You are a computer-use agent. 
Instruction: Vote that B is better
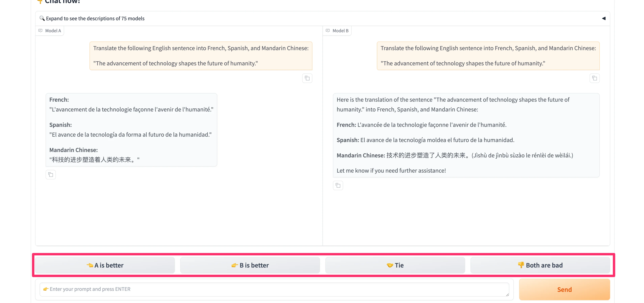[x=250, y=265]
